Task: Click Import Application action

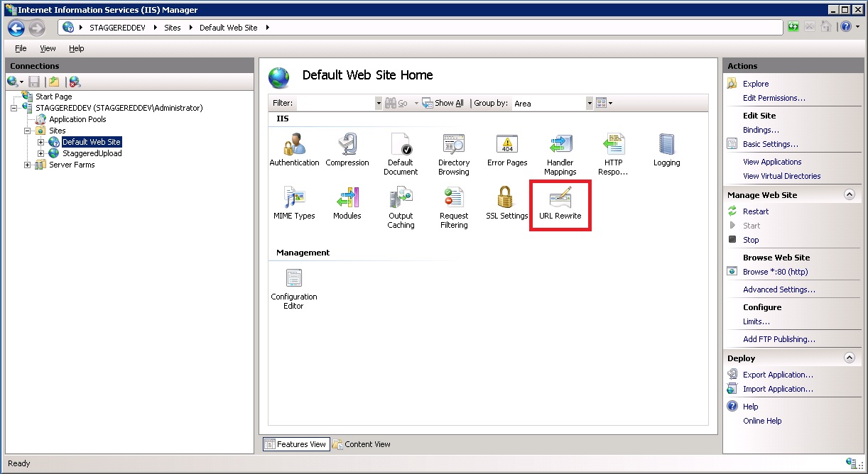Action: 778,389
